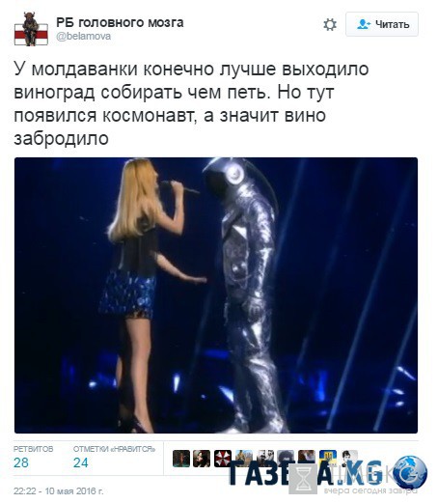Open РБ головного мозга profile name
The height and width of the screenshot is (504, 438).
click(120, 22)
